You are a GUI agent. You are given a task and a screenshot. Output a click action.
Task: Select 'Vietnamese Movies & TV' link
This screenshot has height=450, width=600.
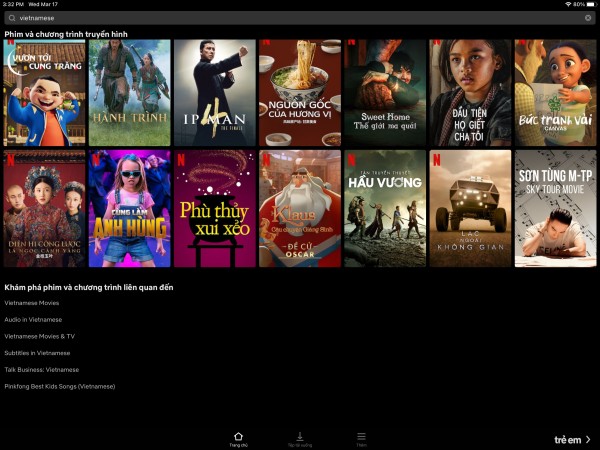(40, 336)
